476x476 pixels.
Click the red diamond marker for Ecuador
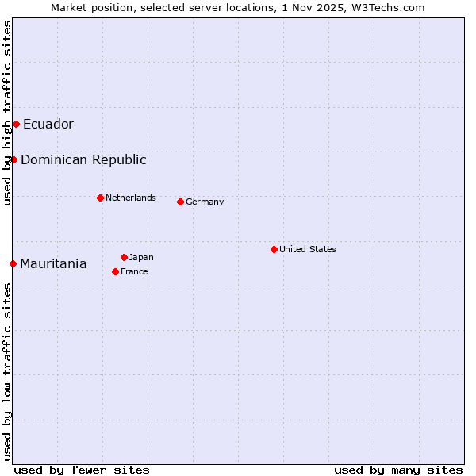tap(16, 124)
